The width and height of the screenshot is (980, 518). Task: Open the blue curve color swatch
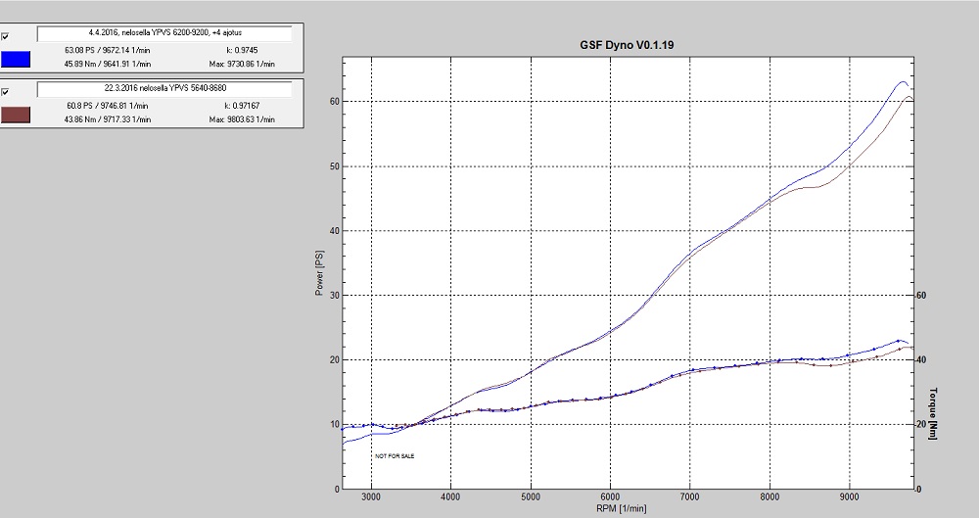[17, 60]
